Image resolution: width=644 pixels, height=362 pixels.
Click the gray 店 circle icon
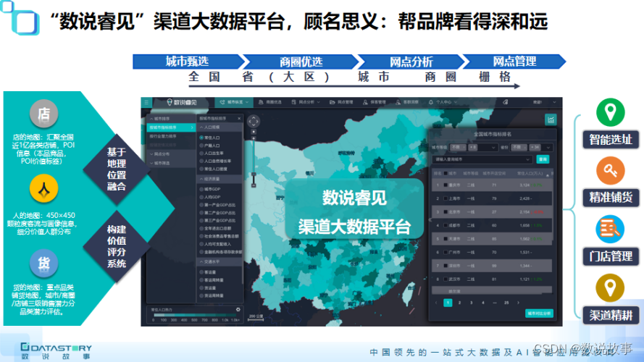(44, 114)
